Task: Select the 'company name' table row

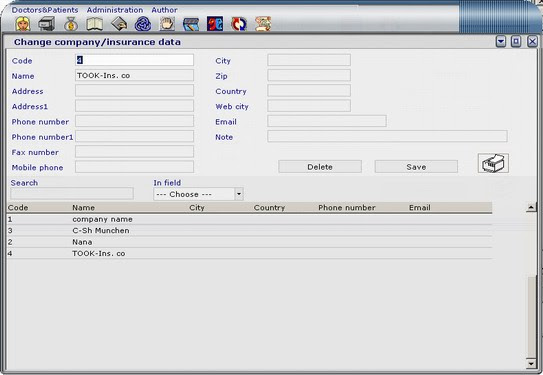Action: coord(249,219)
